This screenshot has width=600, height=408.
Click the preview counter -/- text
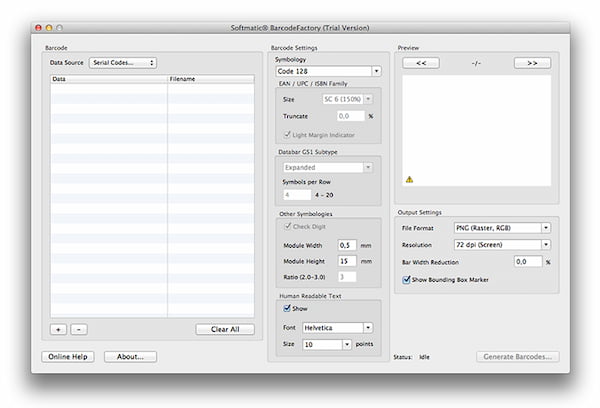coord(476,63)
